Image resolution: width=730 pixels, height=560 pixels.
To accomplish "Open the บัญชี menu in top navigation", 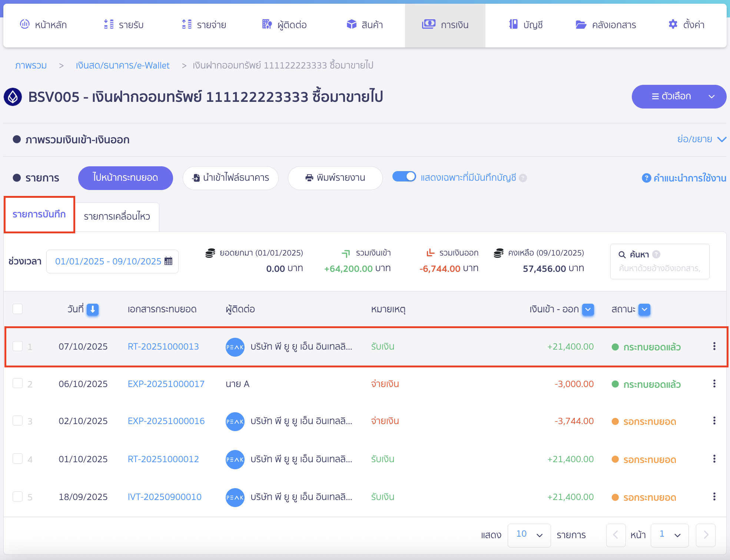I will pyautogui.click(x=525, y=25).
